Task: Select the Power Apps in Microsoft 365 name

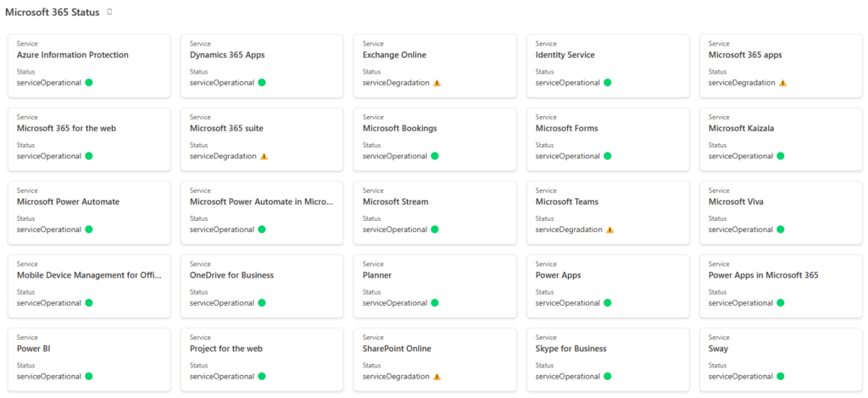Action: [764, 275]
